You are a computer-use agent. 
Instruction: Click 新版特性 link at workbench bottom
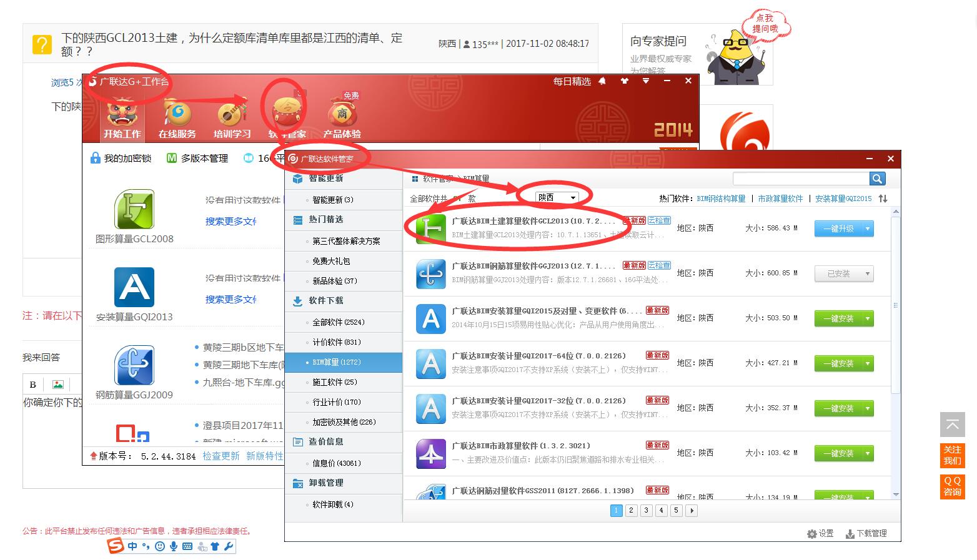point(265,456)
